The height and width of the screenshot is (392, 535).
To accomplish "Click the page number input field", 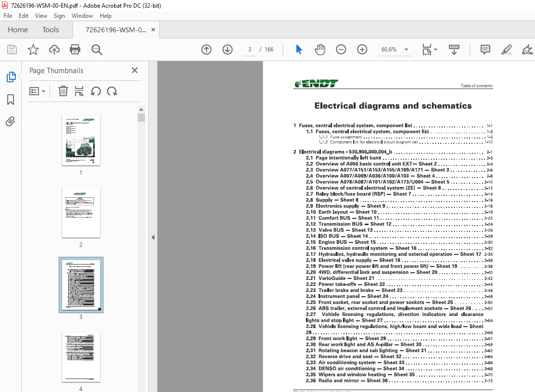I will 249,50.
